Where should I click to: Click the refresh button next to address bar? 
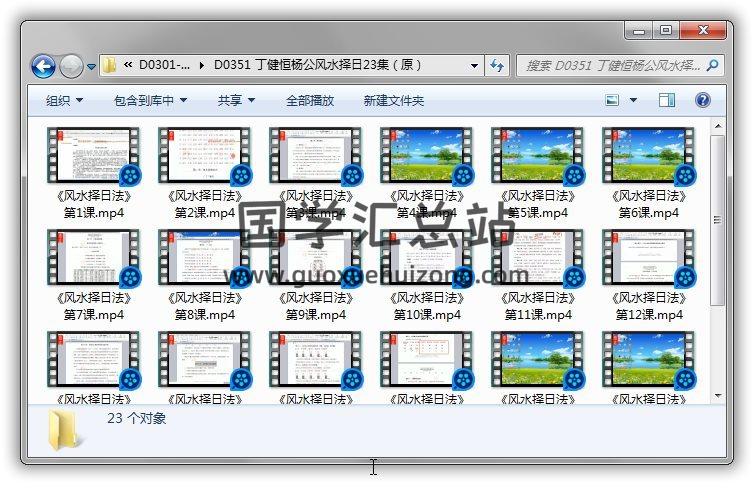pos(497,65)
